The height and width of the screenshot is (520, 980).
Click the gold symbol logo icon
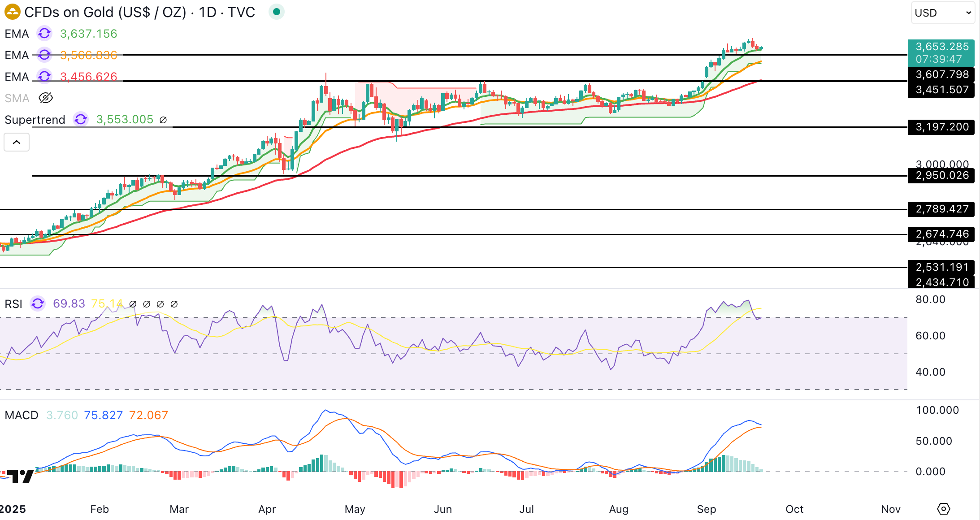(x=12, y=12)
